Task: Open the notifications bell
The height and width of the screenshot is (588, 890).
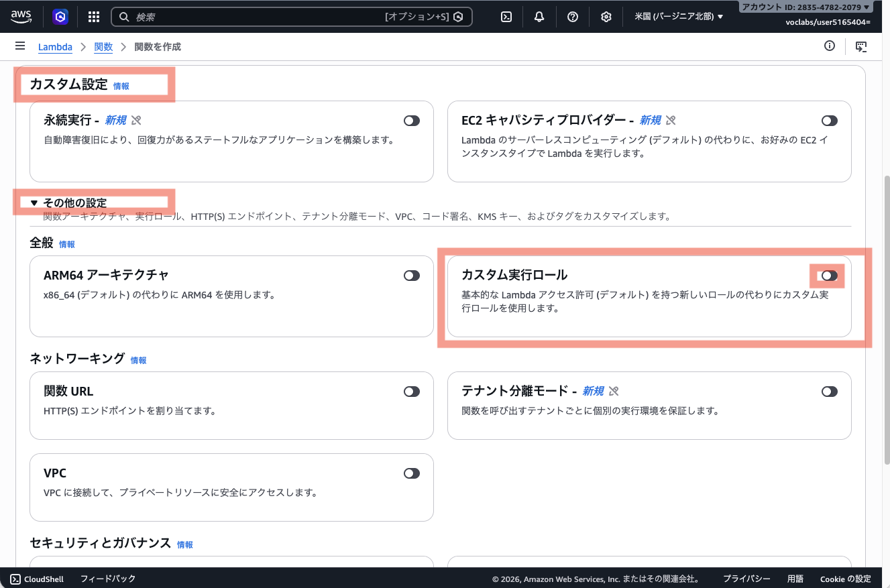Action: [539, 17]
